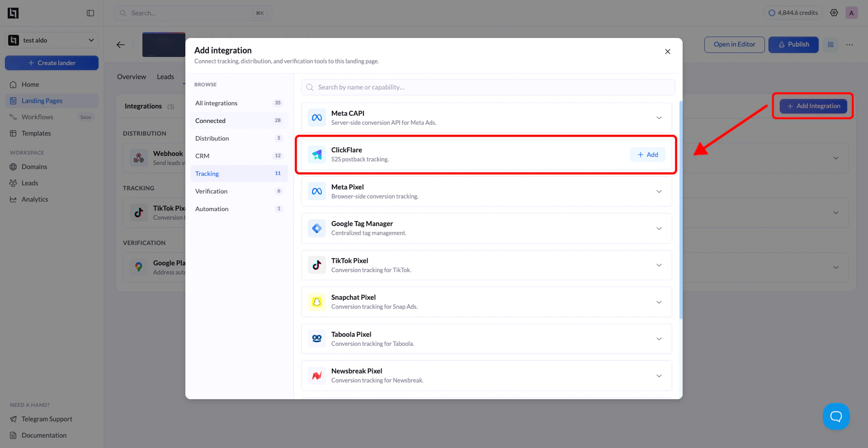868x448 pixels.
Task: Open the test aldo workspace dropdown
Action: pyautogui.click(x=52, y=40)
